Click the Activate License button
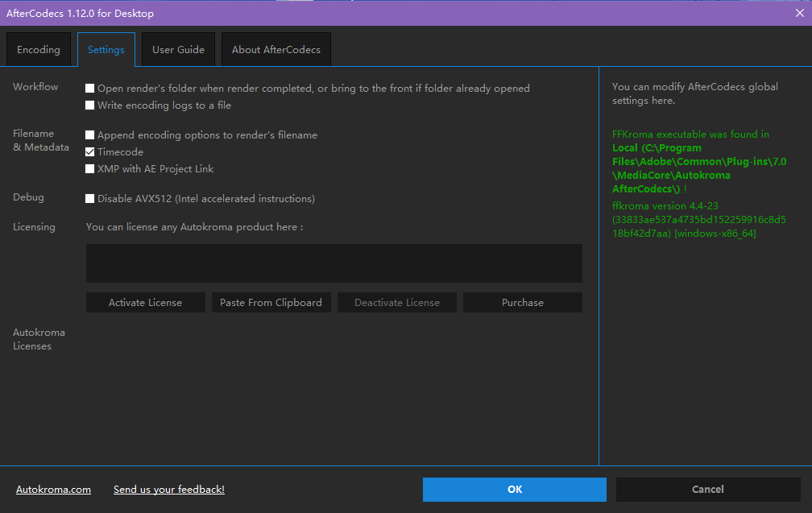Image resolution: width=812 pixels, height=513 pixels. click(145, 302)
